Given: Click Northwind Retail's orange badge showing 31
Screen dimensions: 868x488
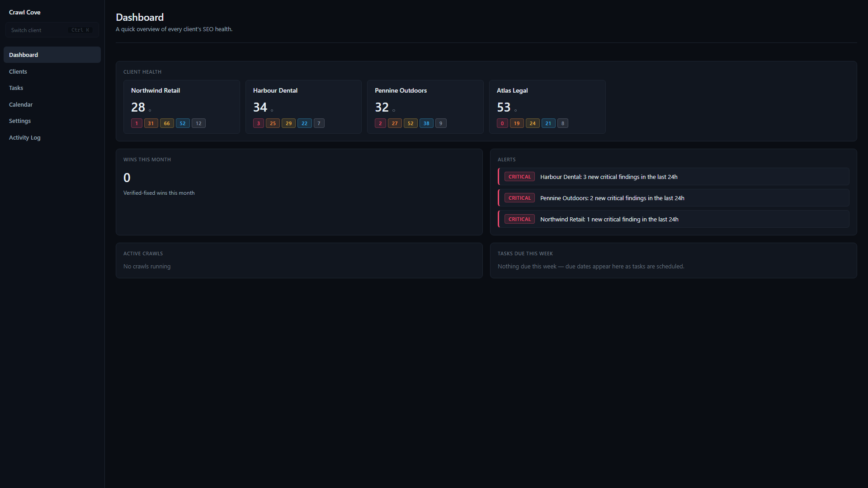Looking at the screenshot, I should (151, 123).
